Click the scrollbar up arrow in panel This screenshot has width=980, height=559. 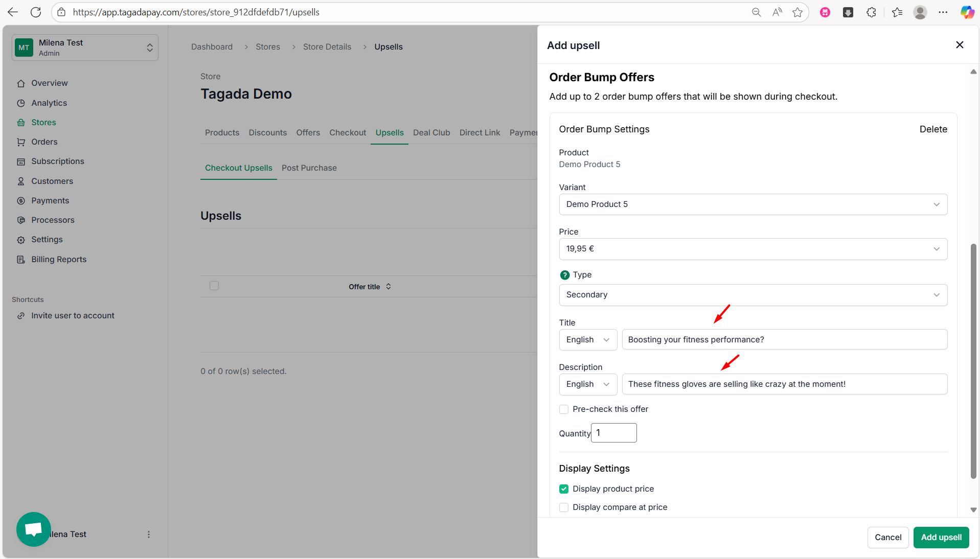pos(973,72)
